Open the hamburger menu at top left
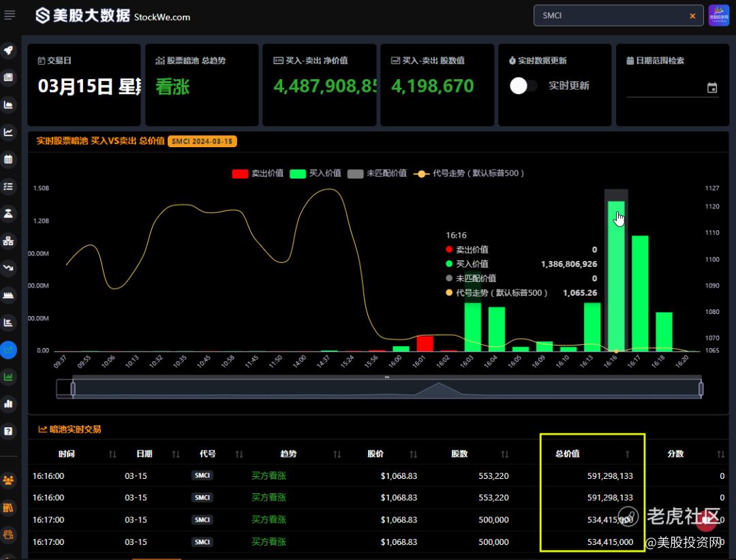Image resolution: width=736 pixels, height=560 pixels. (10, 15)
